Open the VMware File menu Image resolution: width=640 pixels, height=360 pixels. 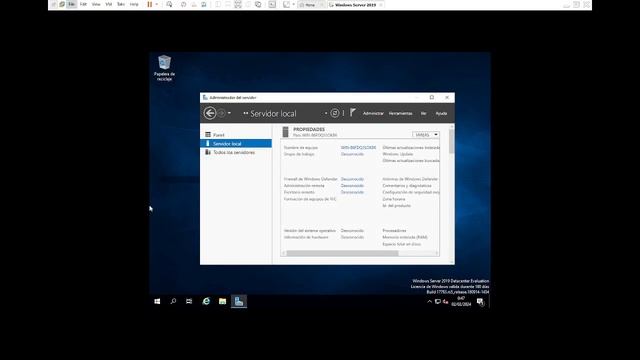pos(71,4)
